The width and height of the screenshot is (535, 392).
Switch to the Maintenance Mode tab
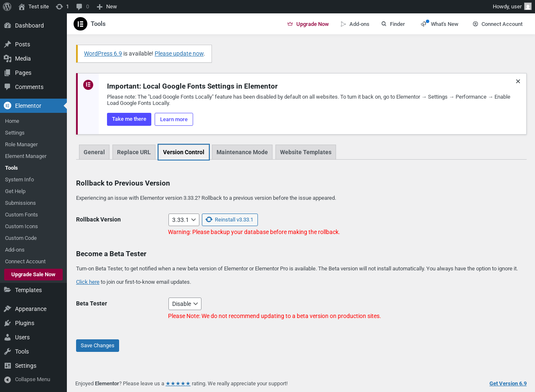click(x=242, y=152)
